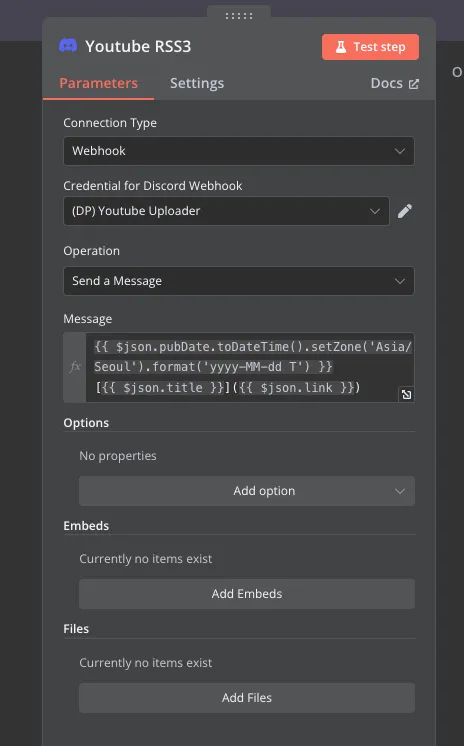Select the Parameters tab
This screenshot has height=746, width=464.
(99, 83)
